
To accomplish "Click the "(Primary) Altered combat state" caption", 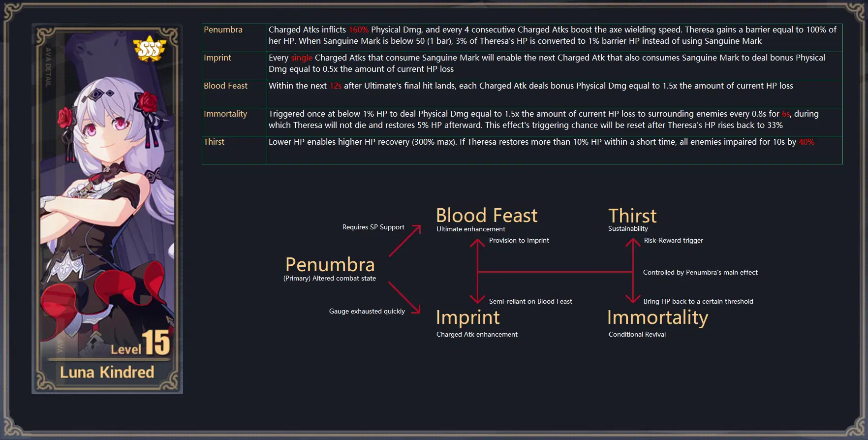I will point(330,279).
